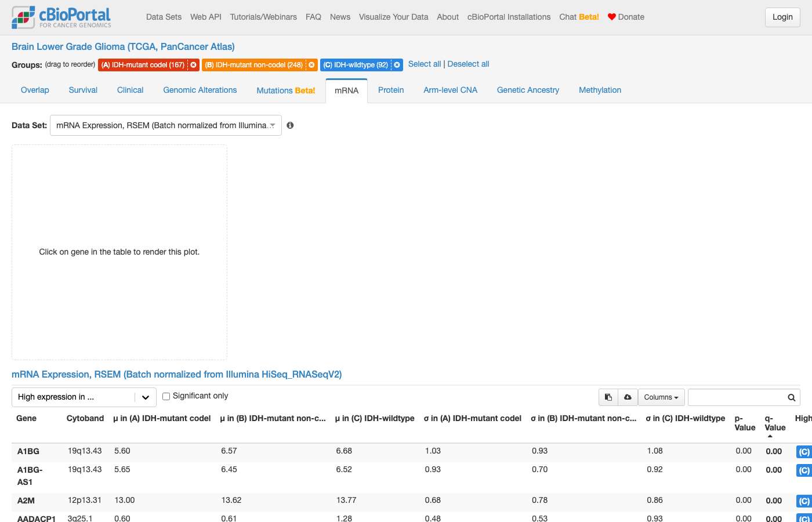Image resolution: width=812 pixels, height=522 pixels.
Task: Sort table by q-Value column
Action: coord(775,423)
